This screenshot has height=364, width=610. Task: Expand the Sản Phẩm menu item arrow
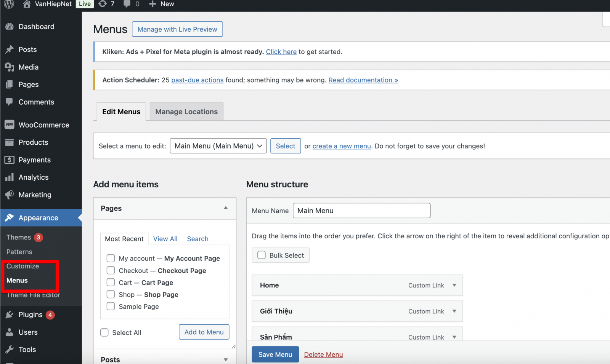click(x=454, y=337)
